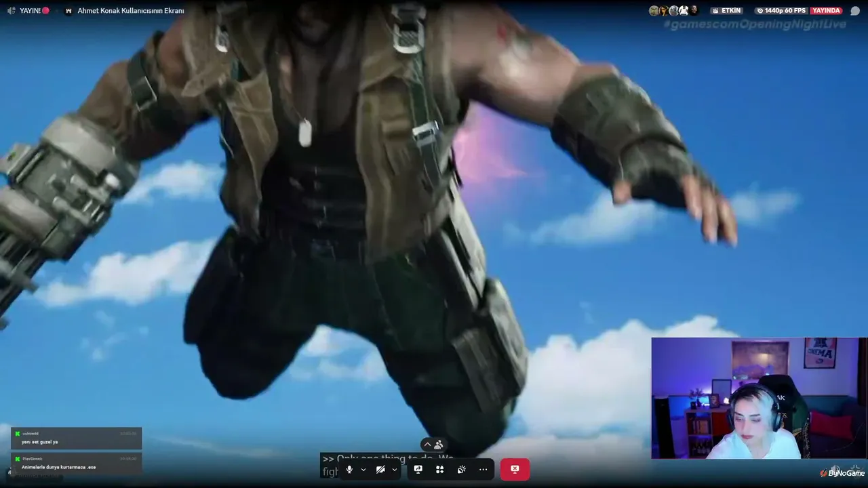
Task: Open the chat bubble icon at top right
Action: [855, 11]
